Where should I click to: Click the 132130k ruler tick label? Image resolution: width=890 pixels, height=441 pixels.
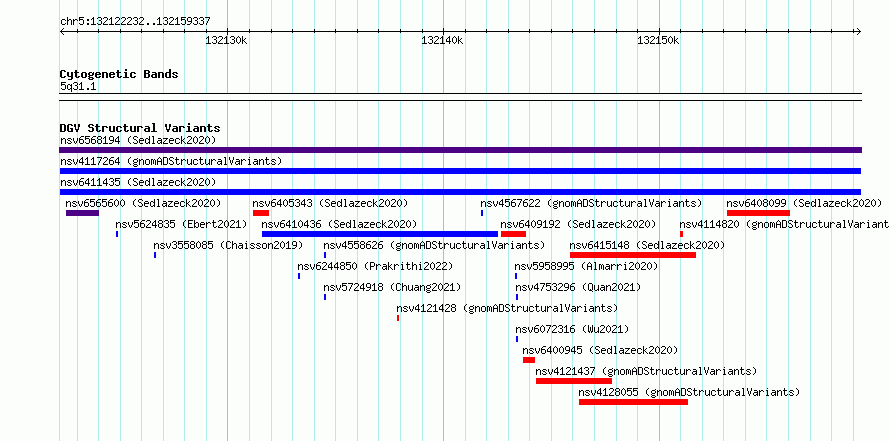pyautogui.click(x=226, y=40)
